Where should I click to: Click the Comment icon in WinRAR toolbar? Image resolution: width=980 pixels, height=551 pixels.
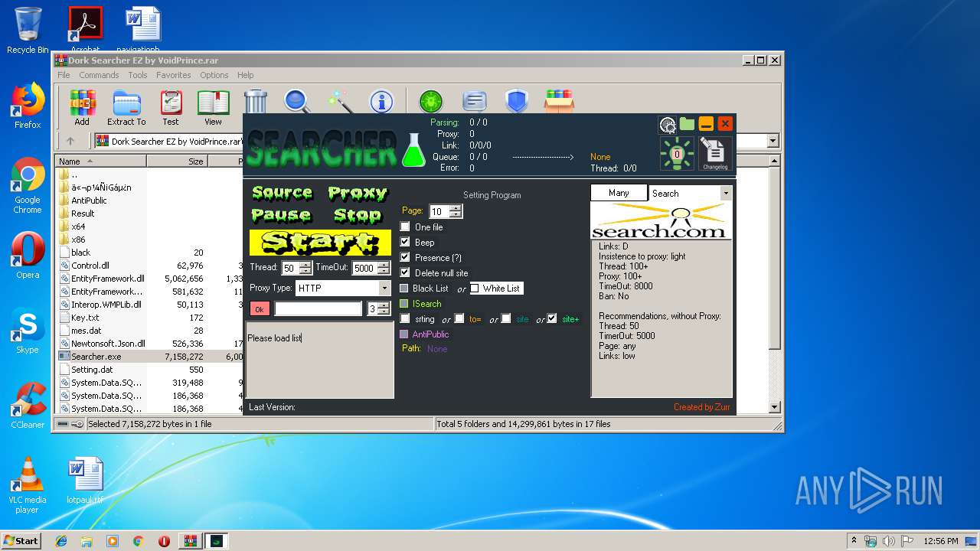pyautogui.click(x=475, y=101)
